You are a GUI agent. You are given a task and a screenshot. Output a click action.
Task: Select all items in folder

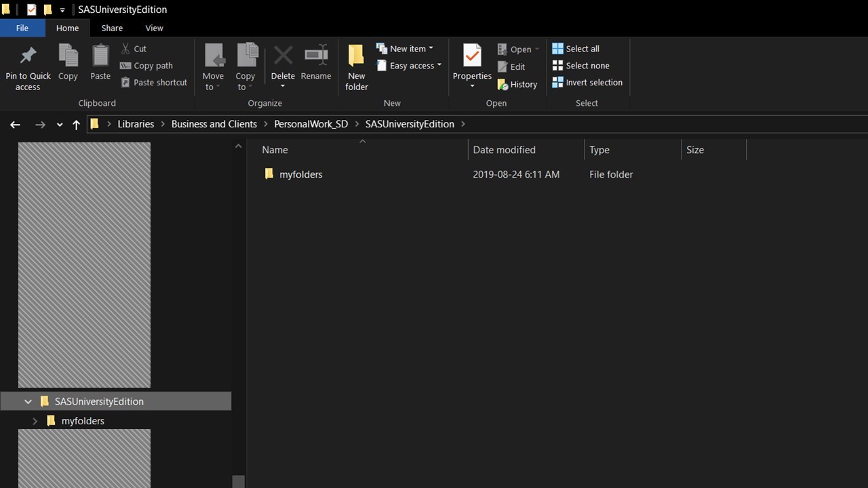[x=576, y=49]
